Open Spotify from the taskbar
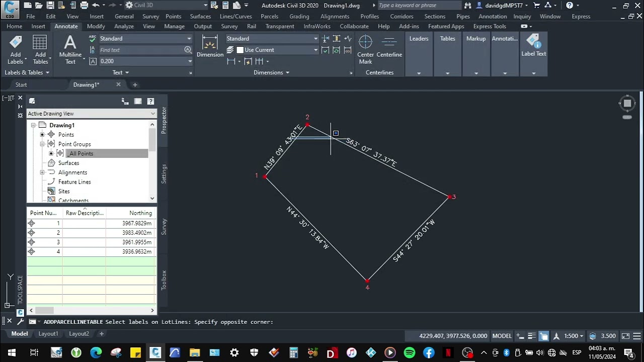This screenshot has width=644, height=362. tap(410, 353)
